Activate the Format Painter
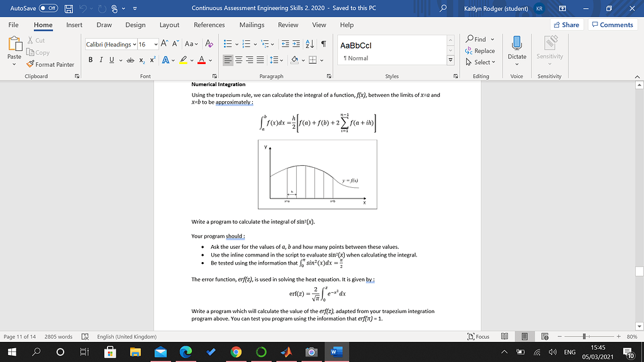Screen dimensions: 644x362 click(50, 65)
